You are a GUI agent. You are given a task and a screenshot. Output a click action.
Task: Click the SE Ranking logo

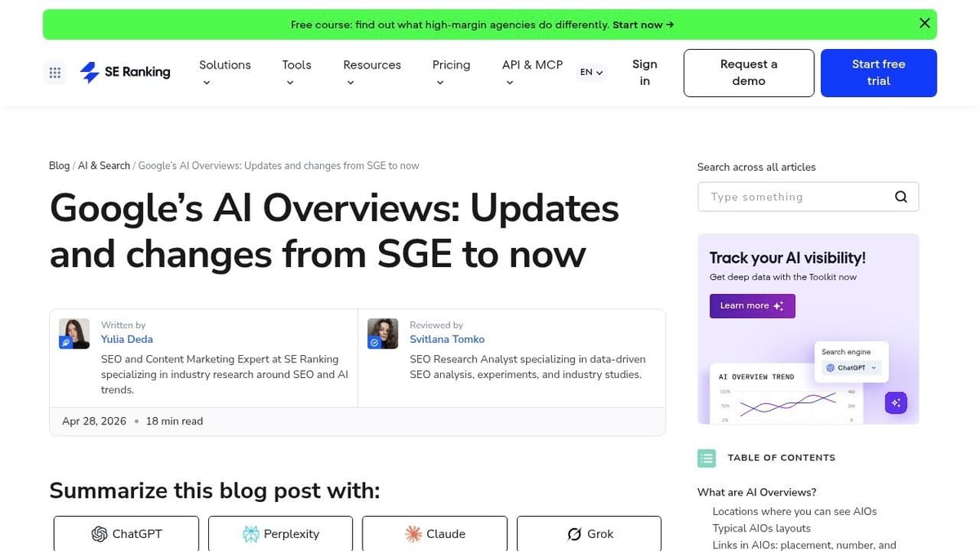click(x=125, y=73)
